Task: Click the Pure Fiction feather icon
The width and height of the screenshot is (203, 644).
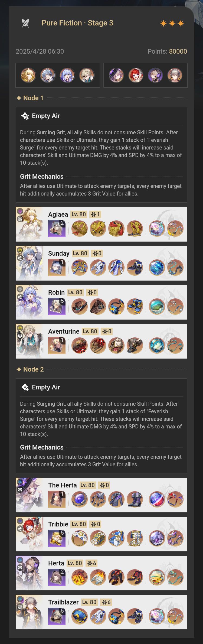Action: 25,23
